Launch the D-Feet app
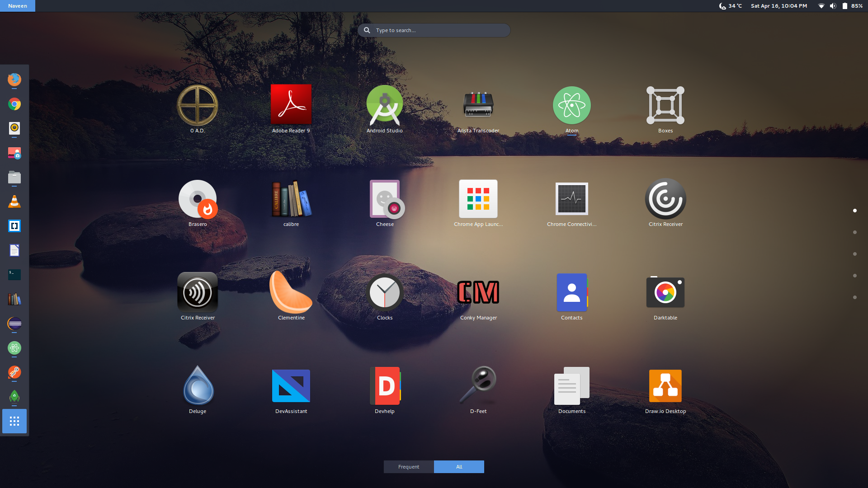The height and width of the screenshot is (488, 868). 478,385
